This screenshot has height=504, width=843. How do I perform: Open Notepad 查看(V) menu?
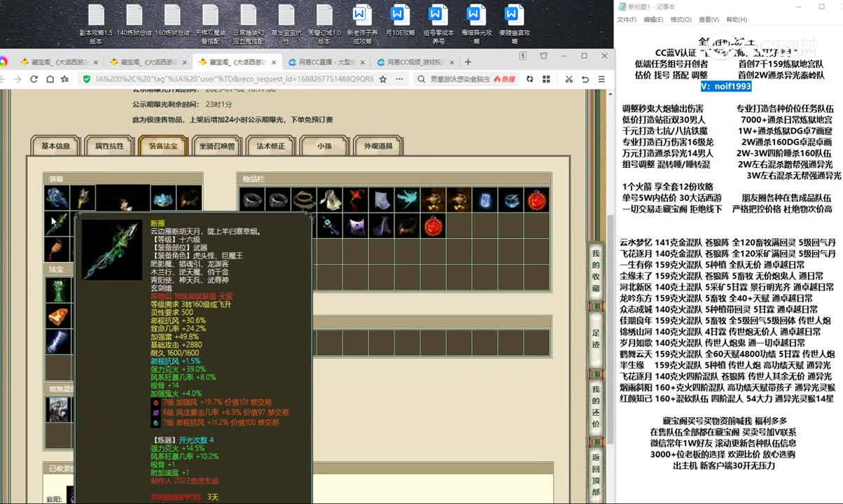[x=709, y=20]
